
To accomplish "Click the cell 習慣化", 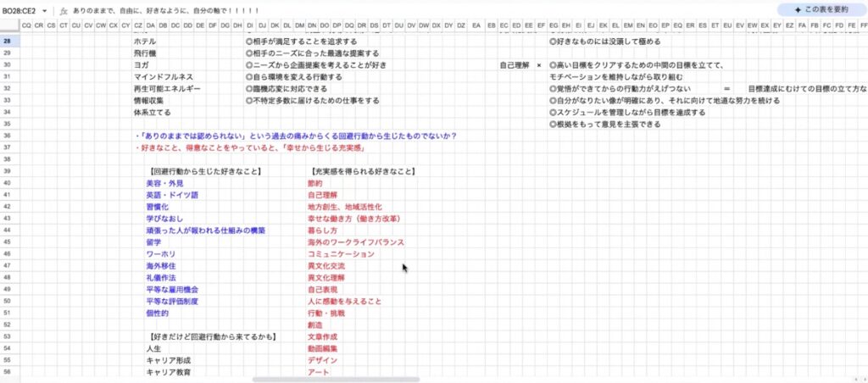I will 157,207.
